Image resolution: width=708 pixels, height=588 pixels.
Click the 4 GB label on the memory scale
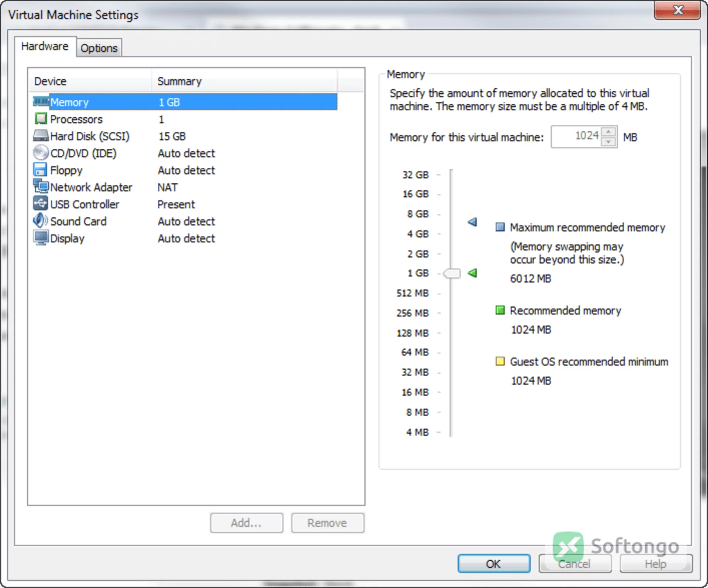click(x=418, y=234)
